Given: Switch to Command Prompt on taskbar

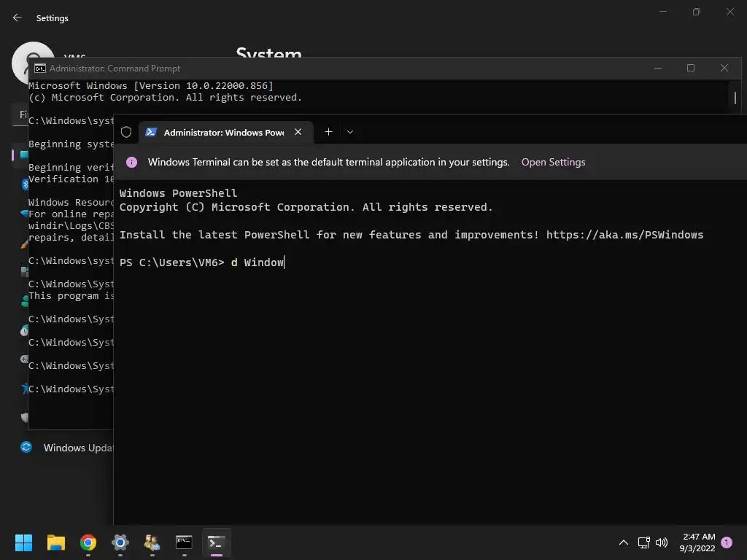Looking at the screenshot, I should [184, 542].
